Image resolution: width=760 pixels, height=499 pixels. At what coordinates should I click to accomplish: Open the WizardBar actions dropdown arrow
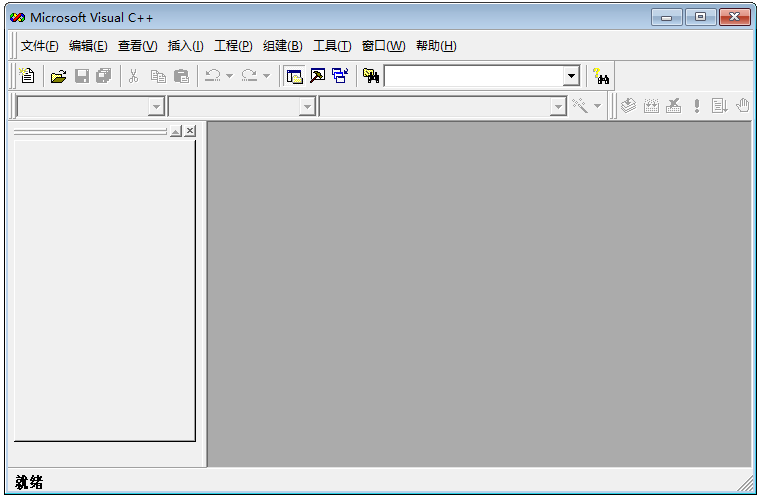coord(597,106)
